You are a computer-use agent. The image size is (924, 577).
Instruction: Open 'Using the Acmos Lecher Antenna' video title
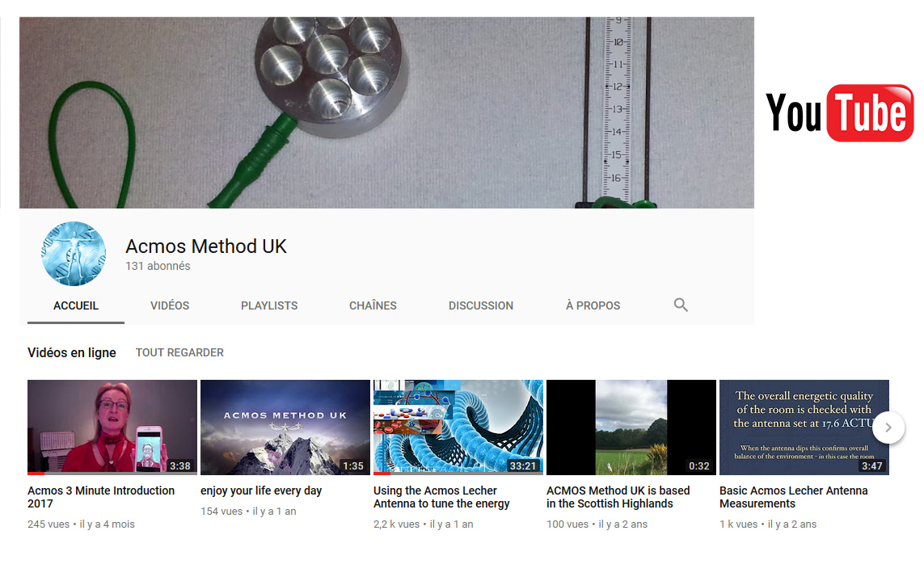click(441, 497)
